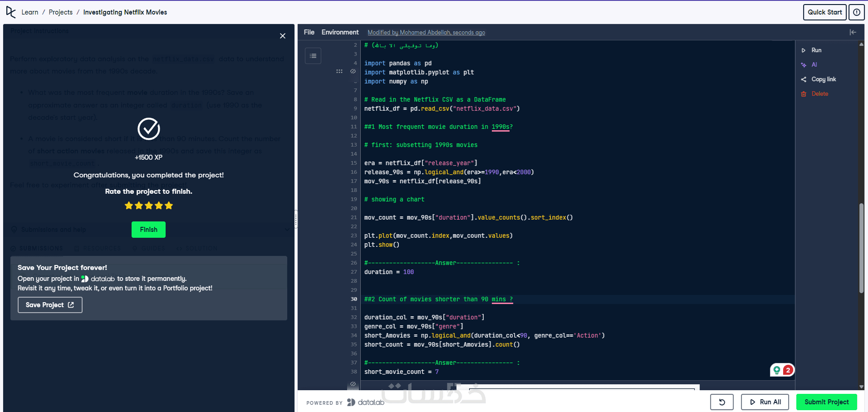Click the red Delete trash icon
This screenshot has width=868, height=412.
[x=804, y=94]
